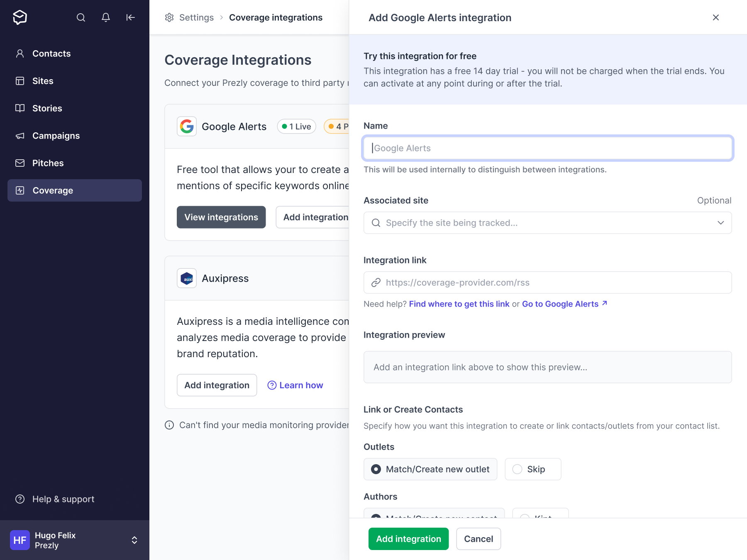Click the Integration preview placeholder box

point(548,367)
